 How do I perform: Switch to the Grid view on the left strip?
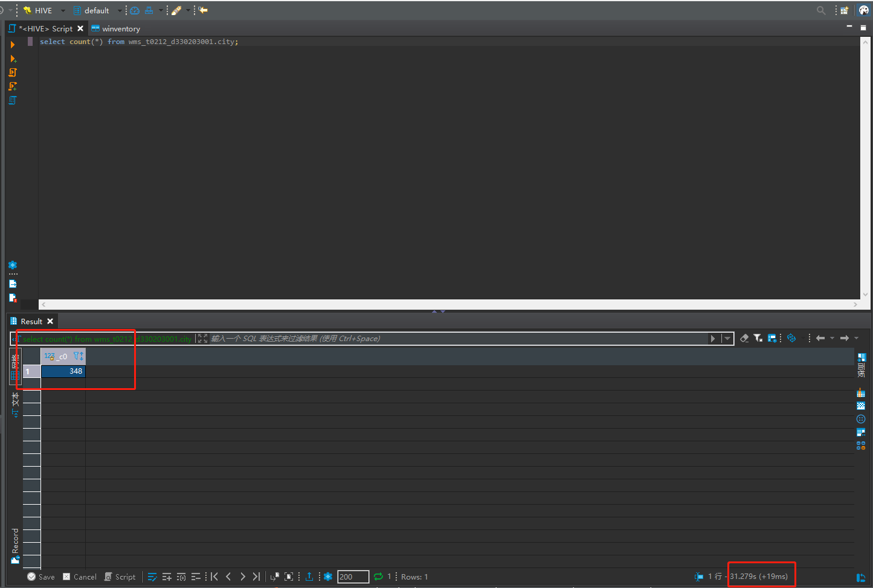tap(15, 367)
